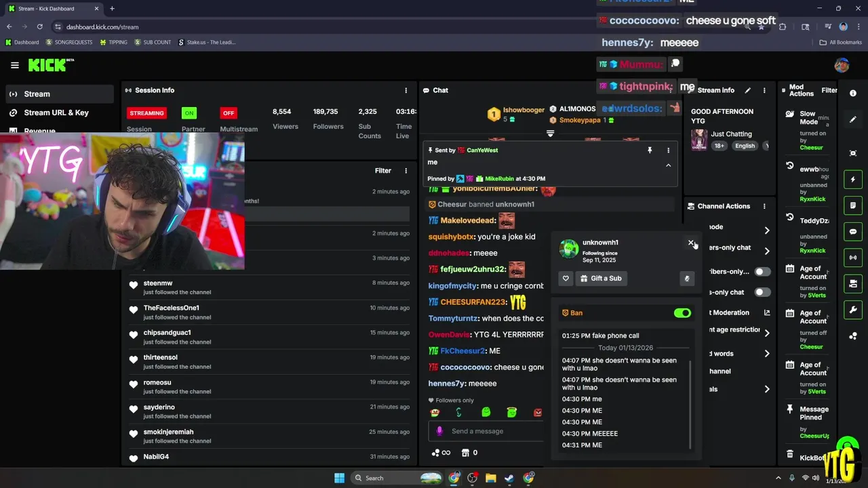Toggle the Multistream OFF indicator
Viewport: 868px width, 488px height.
point(229,113)
